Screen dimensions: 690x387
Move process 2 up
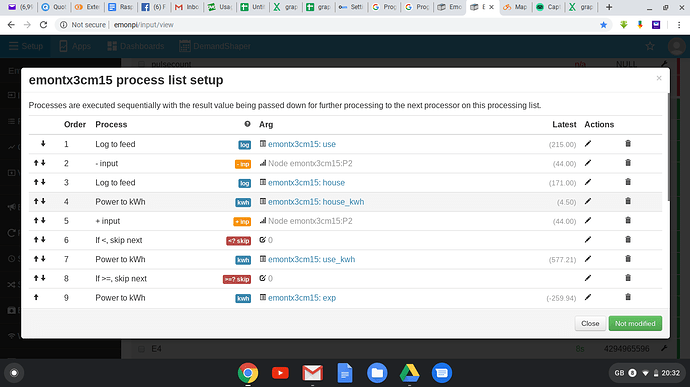click(37, 163)
